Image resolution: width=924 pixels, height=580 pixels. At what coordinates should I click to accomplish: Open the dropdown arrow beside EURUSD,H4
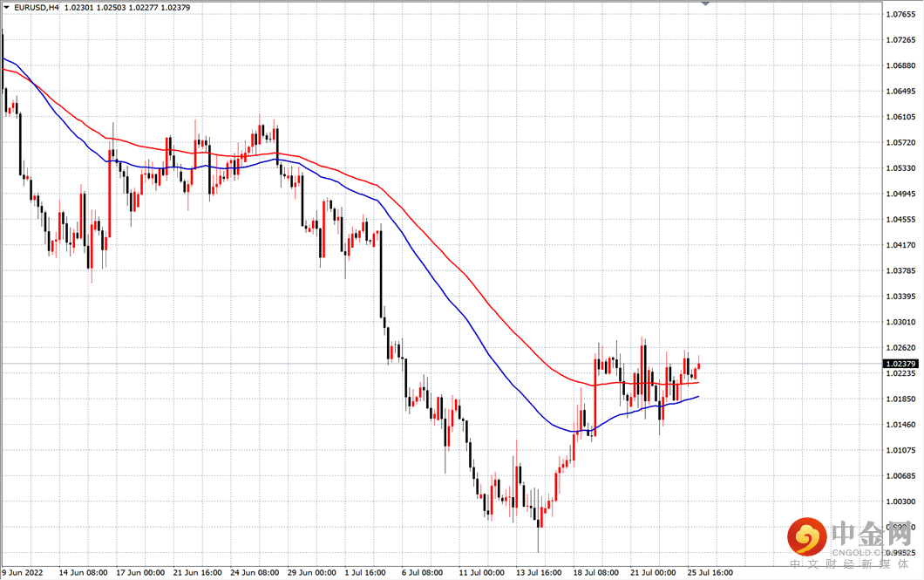click(x=6, y=8)
